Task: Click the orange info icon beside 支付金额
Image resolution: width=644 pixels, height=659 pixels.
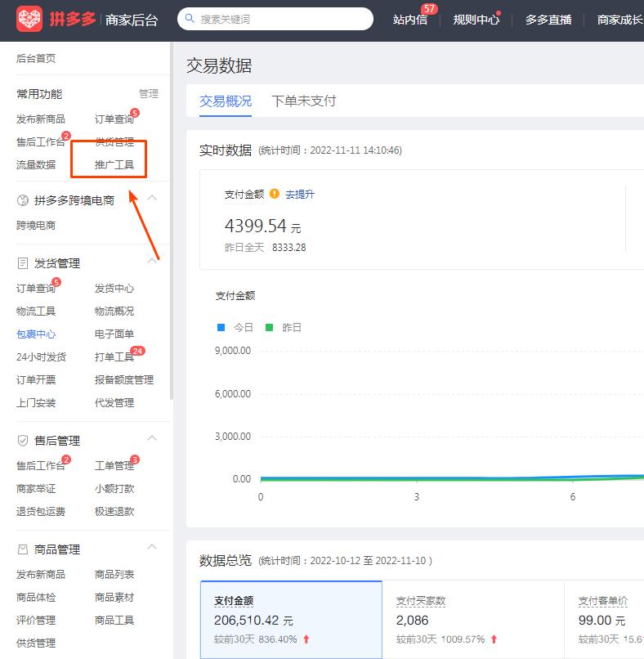Action: coord(275,194)
